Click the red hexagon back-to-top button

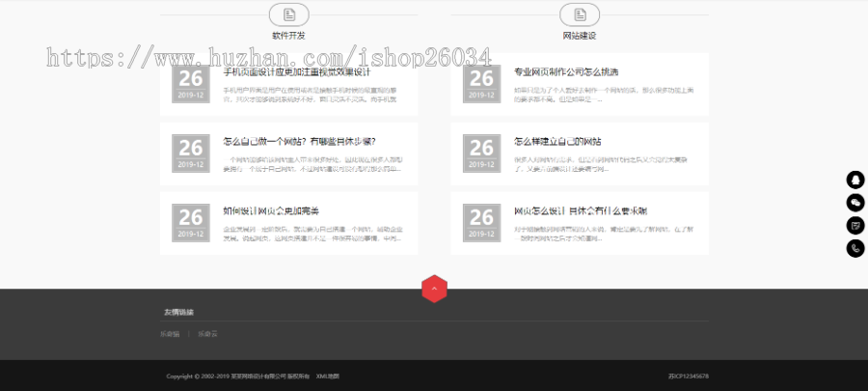[434, 289]
